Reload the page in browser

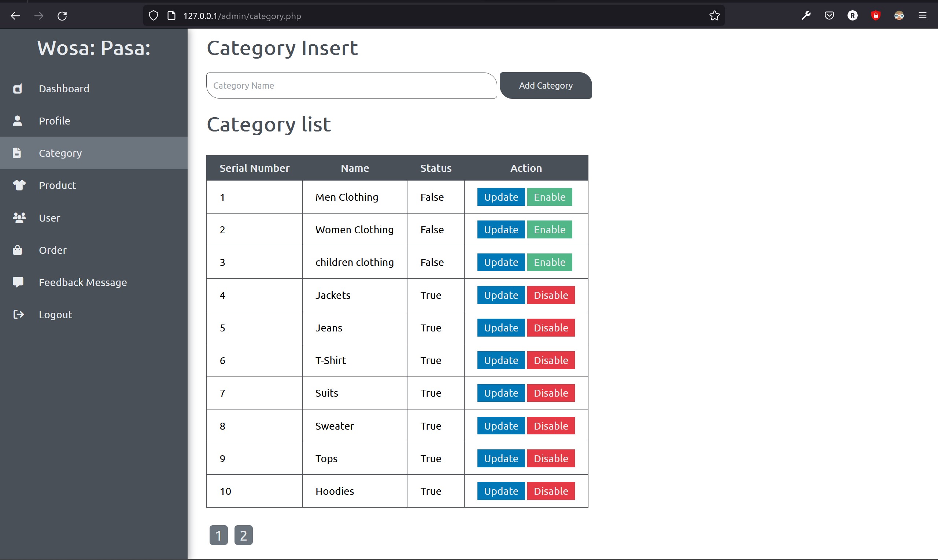click(x=62, y=16)
